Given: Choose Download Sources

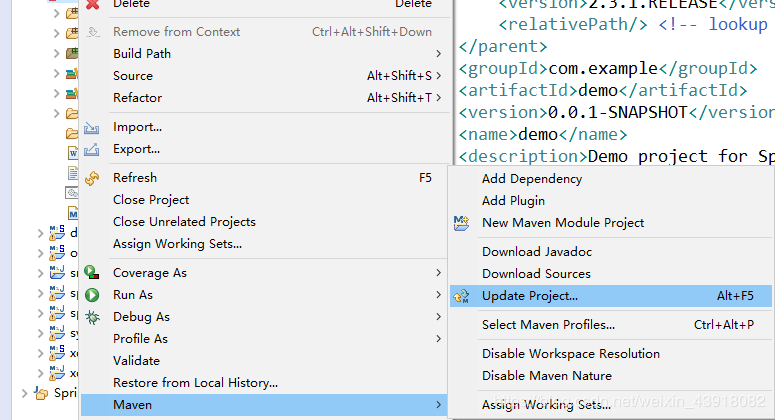Looking at the screenshot, I should click(x=536, y=274).
